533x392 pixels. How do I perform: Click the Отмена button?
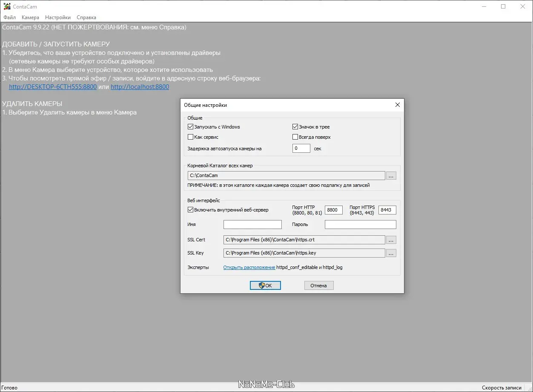pyautogui.click(x=319, y=286)
